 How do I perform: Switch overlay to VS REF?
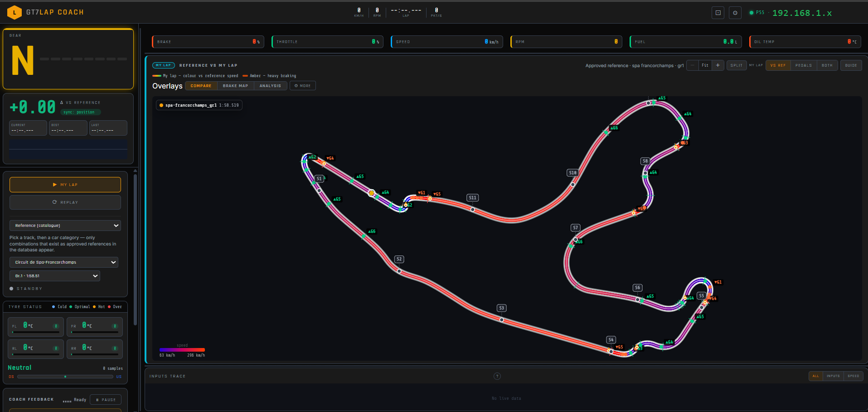[x=778, y=65]
